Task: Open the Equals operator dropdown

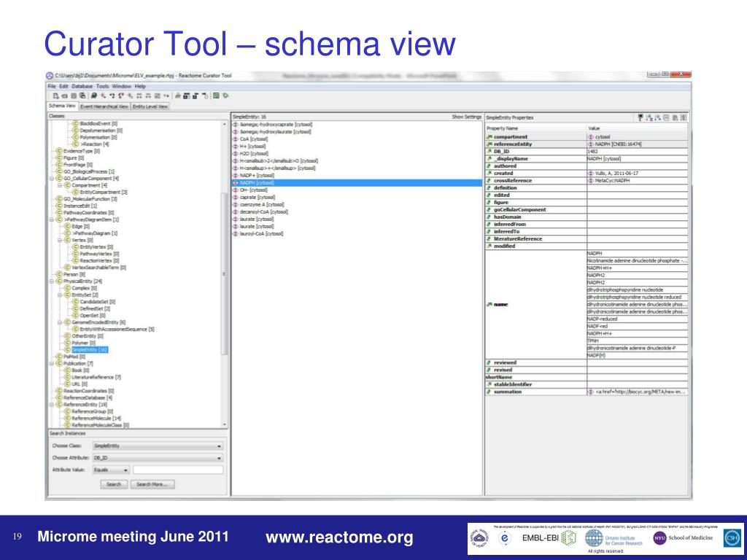Action: point(111,470)
